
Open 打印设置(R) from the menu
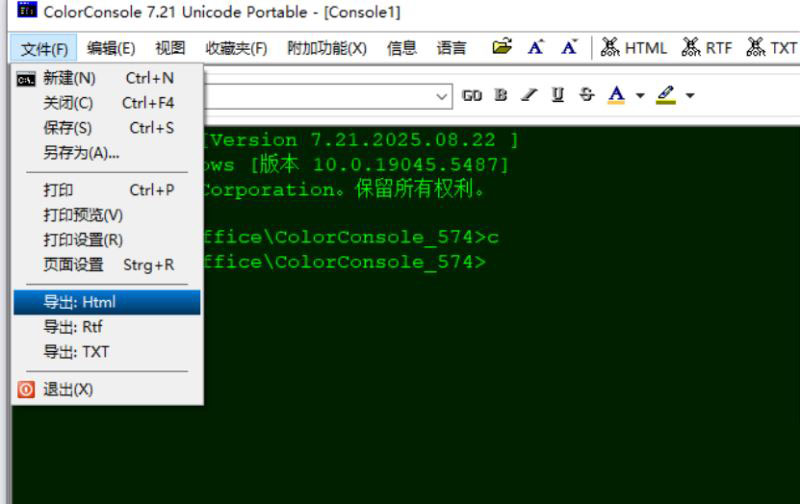(107, 240)
